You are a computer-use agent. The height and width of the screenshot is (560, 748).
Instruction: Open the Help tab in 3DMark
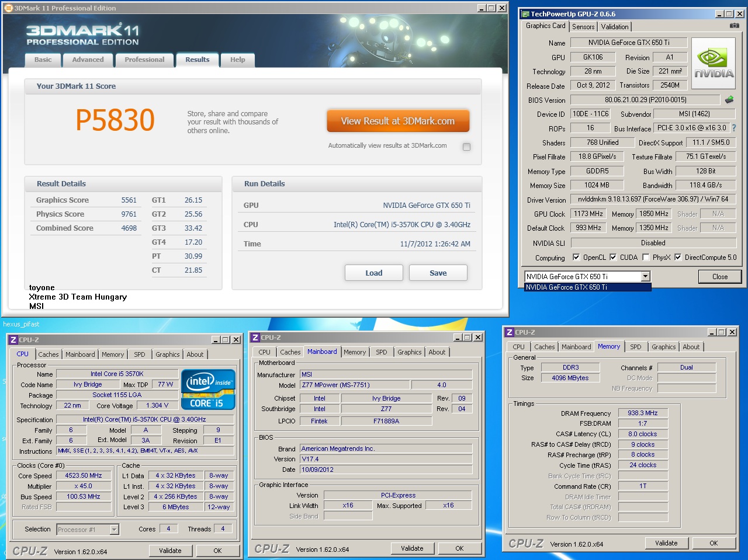click(238, 60)
